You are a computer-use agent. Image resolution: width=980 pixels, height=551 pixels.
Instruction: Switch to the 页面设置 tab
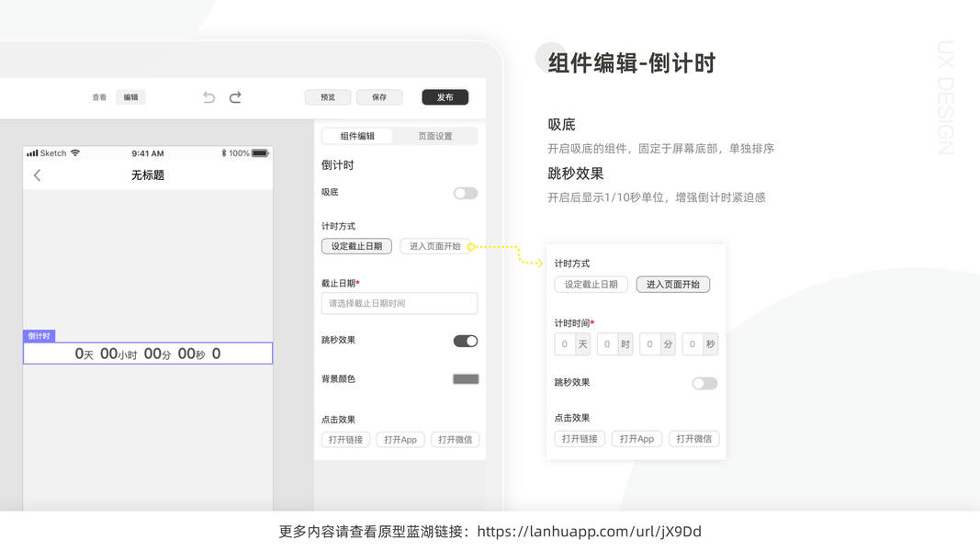coord(435,136)
